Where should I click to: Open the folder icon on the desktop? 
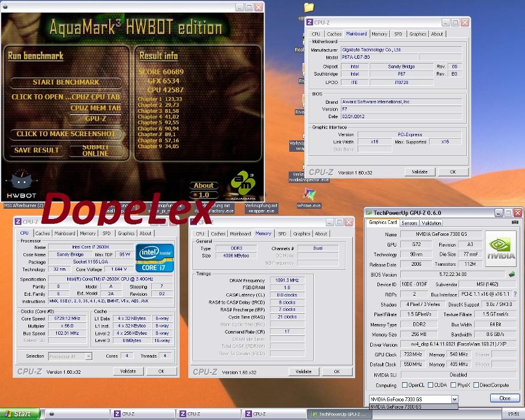[x=309, y=8]
